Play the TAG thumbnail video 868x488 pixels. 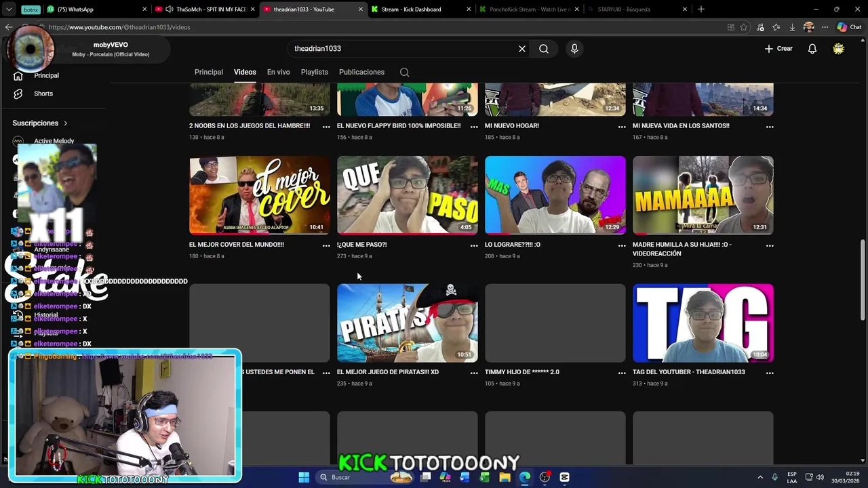(703, 323)
